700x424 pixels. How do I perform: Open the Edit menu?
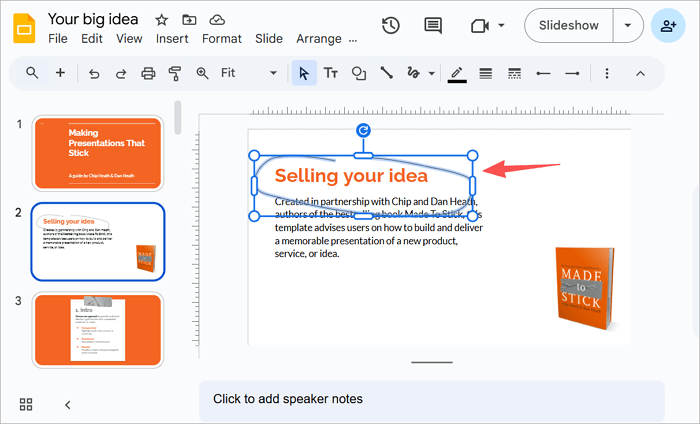[x=92, y=39]
